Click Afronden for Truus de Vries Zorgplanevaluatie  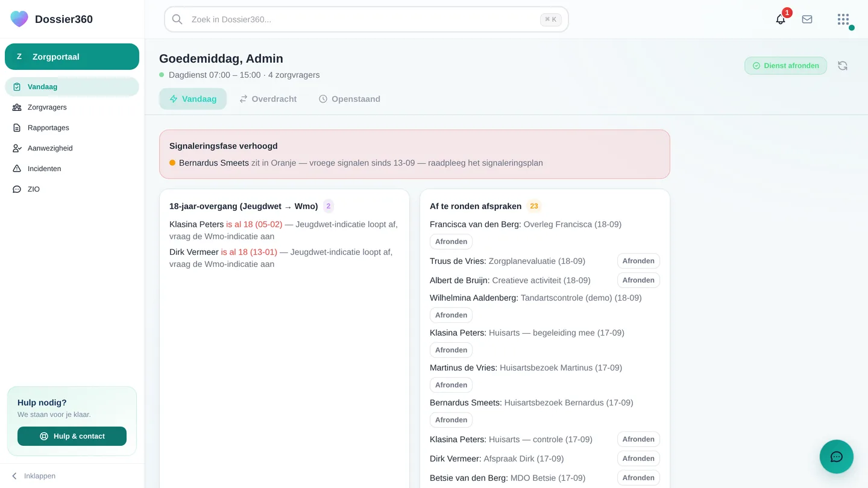pyautogui.click(x=638, y=261)
